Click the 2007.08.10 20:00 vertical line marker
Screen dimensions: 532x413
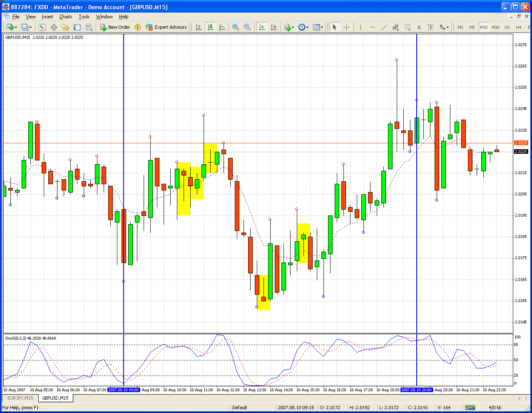pyautogui.click(x=416, y=390)
